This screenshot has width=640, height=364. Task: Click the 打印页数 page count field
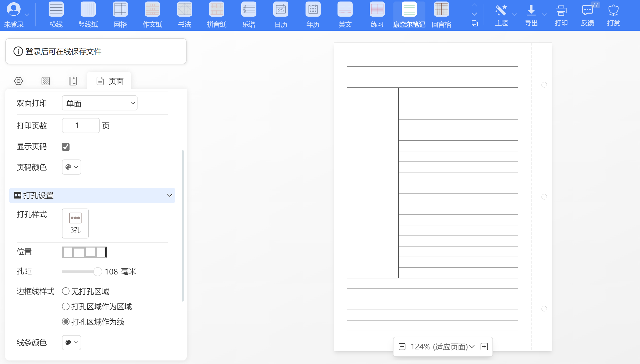[x=81, y=126]
